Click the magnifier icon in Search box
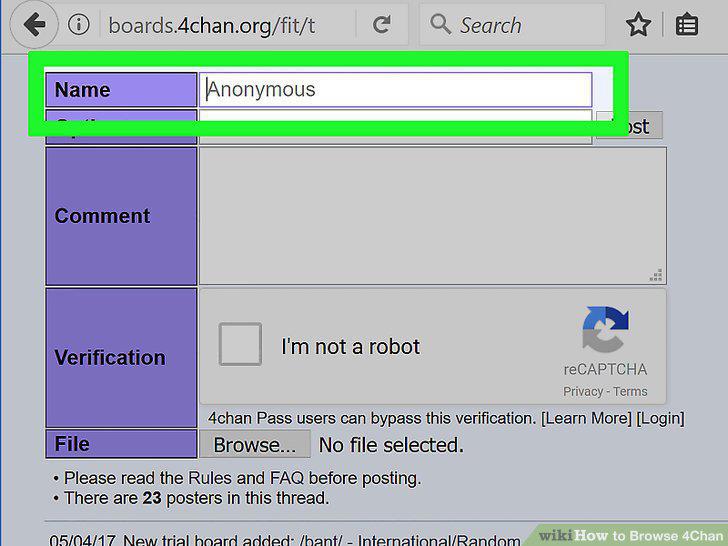 (440, 24)
